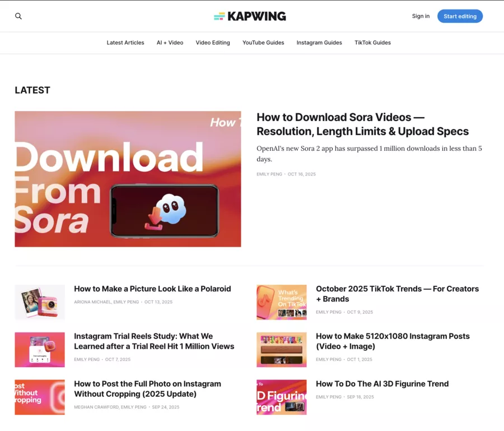Open the YouTube Guides section
The image size is (504, 431).
point(263,43)
